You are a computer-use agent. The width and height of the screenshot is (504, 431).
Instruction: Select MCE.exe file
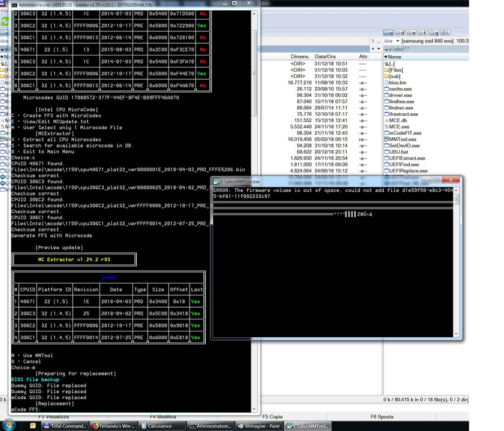(397, 127)
